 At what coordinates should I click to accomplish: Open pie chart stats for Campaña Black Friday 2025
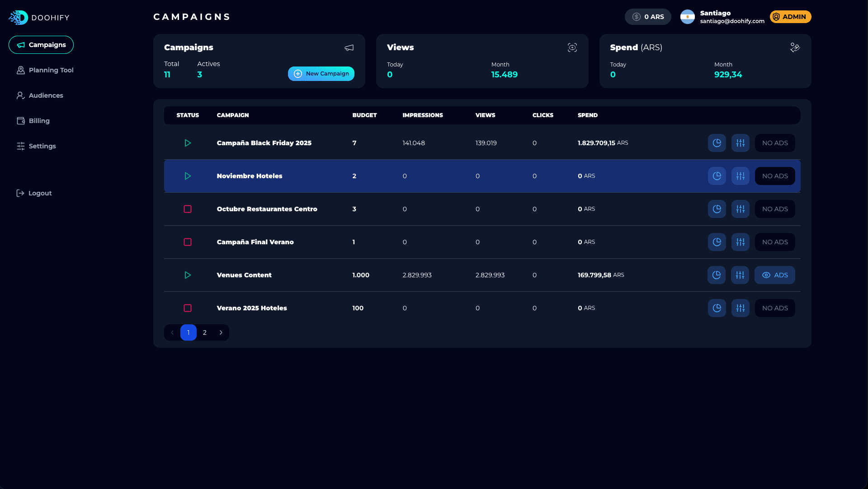click(x=717, y=143)
